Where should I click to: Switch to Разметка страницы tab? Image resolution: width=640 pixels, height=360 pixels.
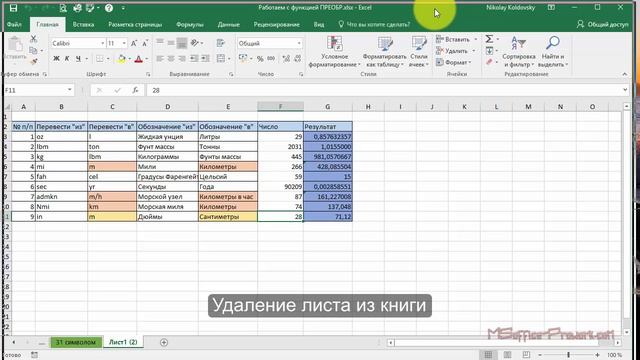click(x=135, y=24)
